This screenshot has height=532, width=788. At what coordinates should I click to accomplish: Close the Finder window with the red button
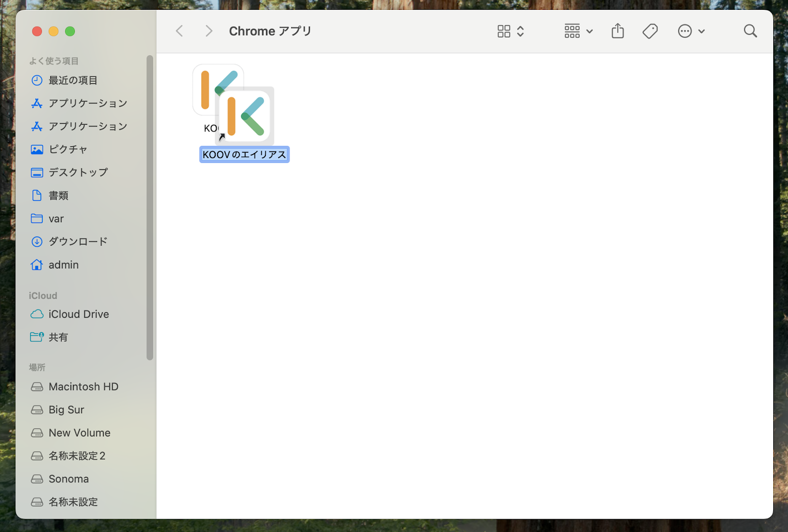click(x=37, y=32)
